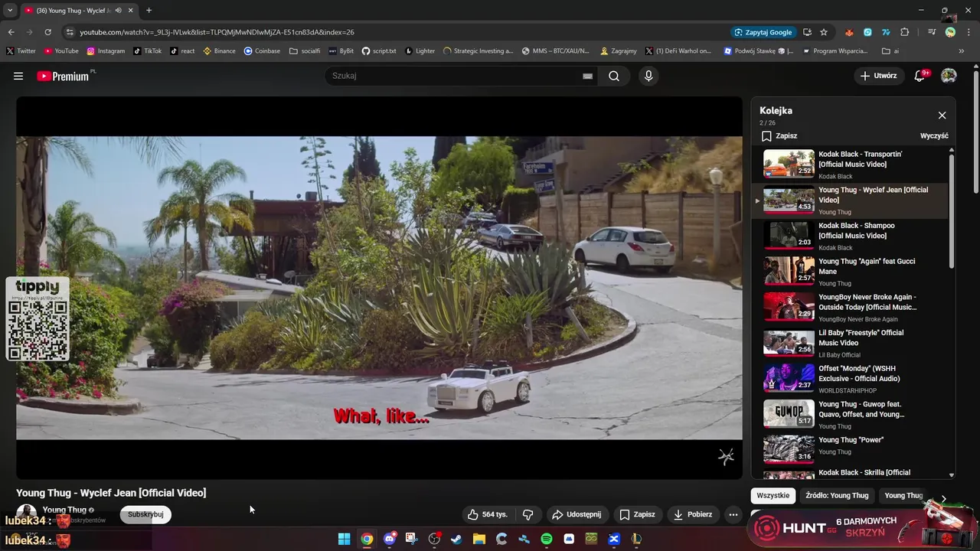
Task: Click the search magnifier button
Action: tap(614, 76)
